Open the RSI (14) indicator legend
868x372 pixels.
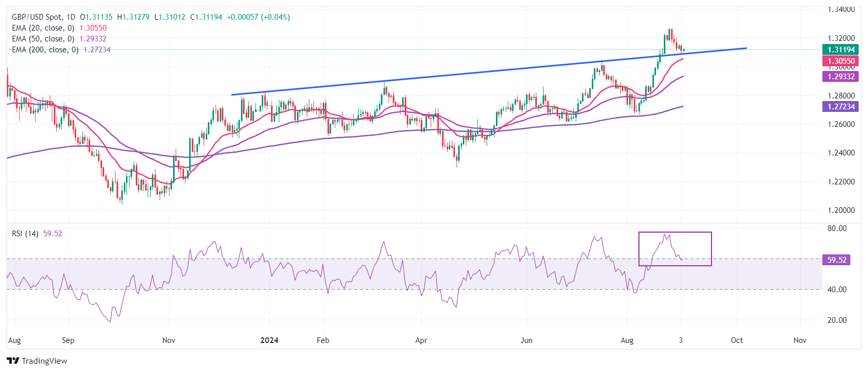click(25, 234)
